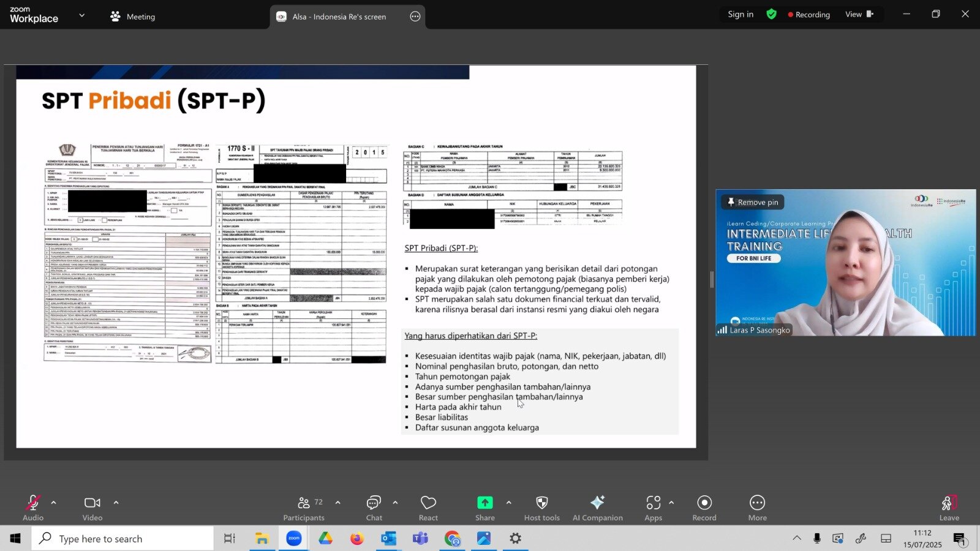Click the panel divider handle beside video
The width and height of the screenshot is (980, 551).
pos(712,280)
